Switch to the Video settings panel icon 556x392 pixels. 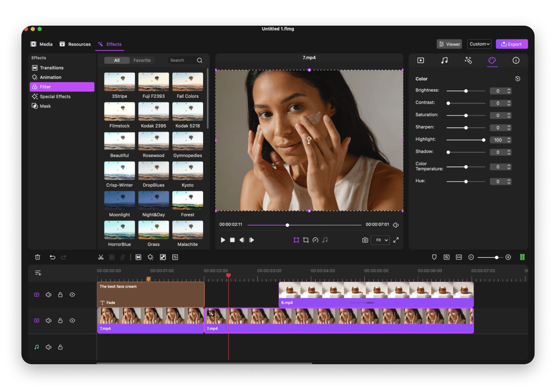point(421,60)
